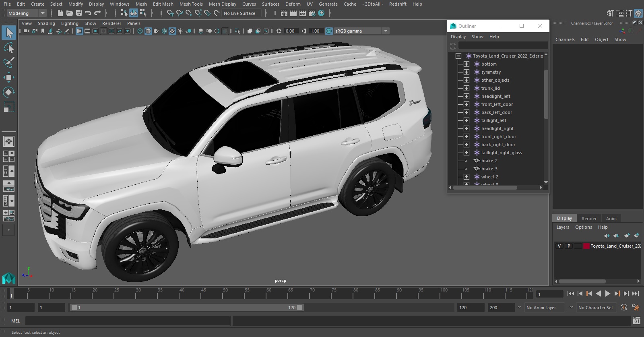
Task: Open layer editor Options menu
Action: 583,227
